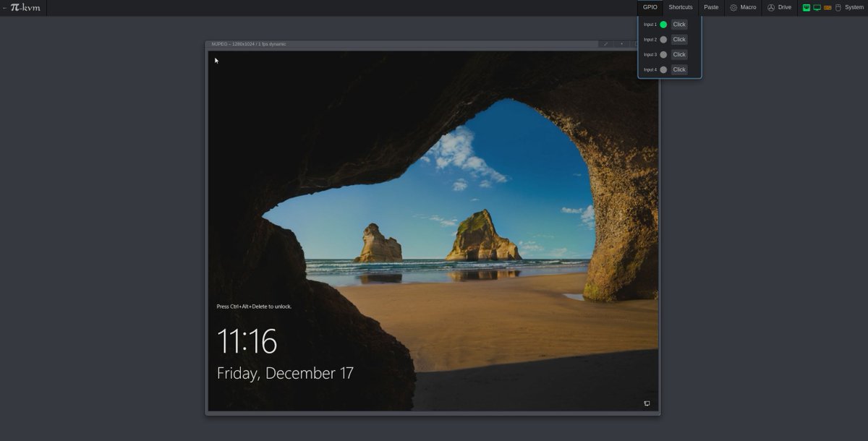Click the green monitor video status icon

pos(817,7)
